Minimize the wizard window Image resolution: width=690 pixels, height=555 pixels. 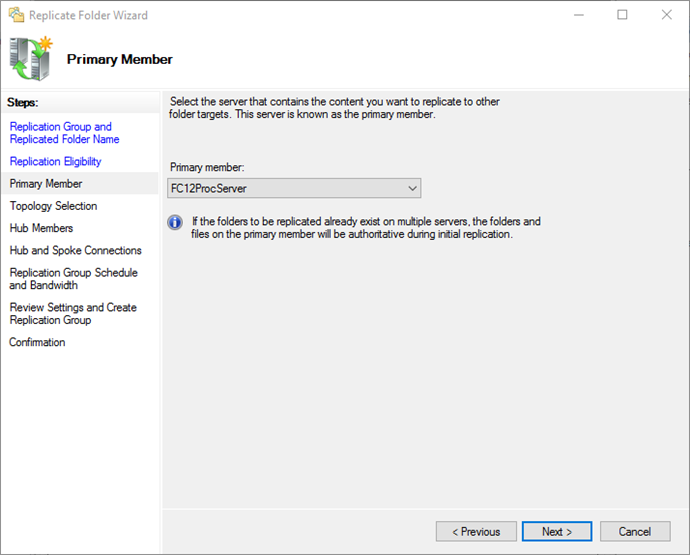579,15
